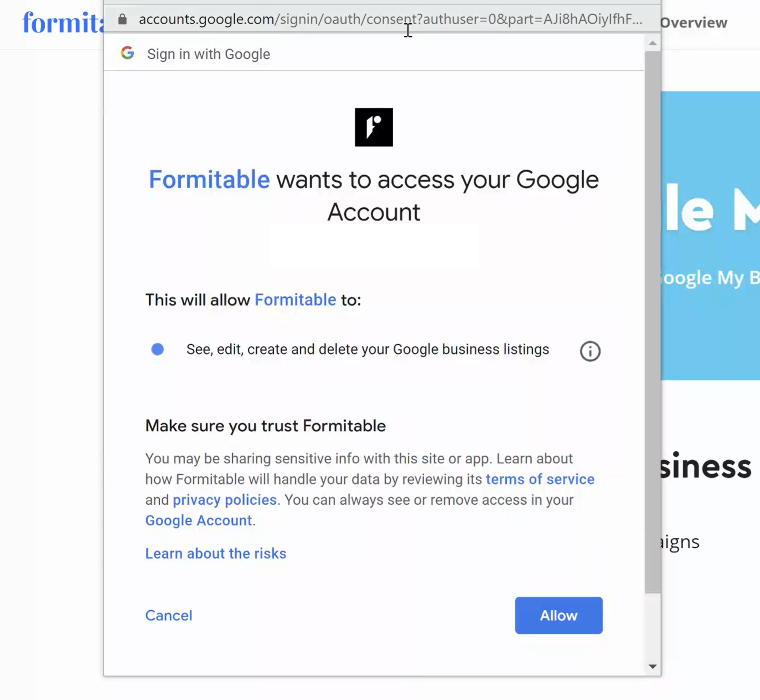Open the Overview menu item

(694, 23)
